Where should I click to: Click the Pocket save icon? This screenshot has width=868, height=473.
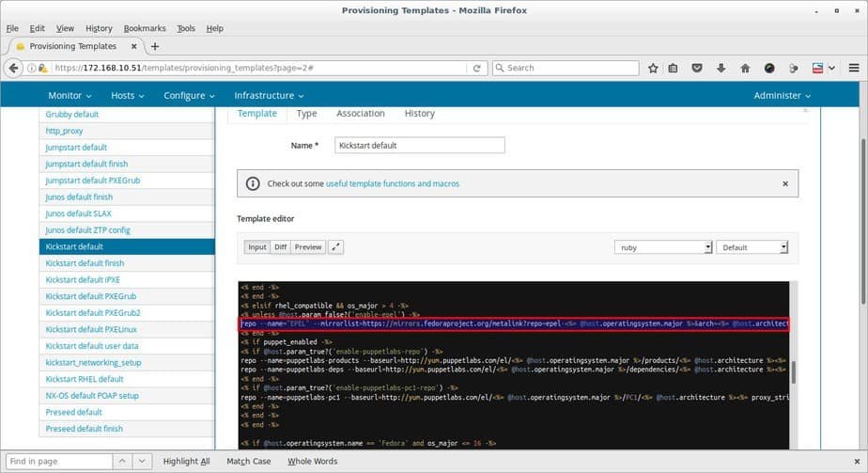697,68
